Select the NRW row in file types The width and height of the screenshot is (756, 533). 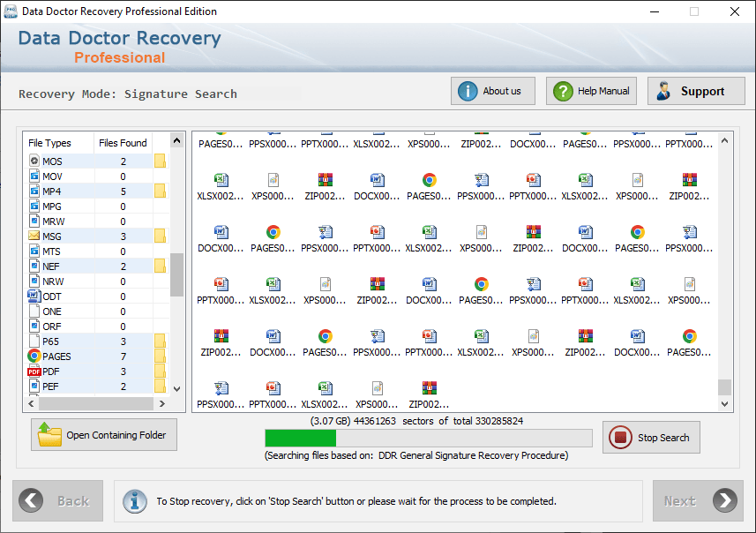click(96, 281)
